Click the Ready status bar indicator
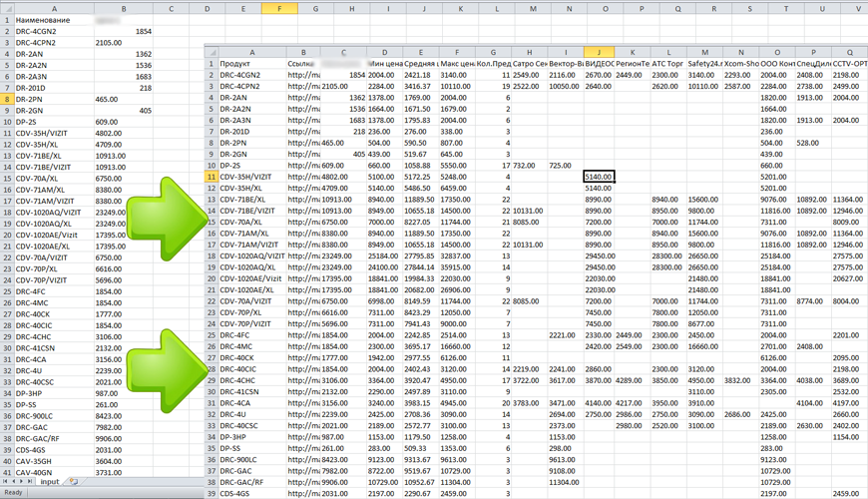868x499 pixels. [x=13, y=492]
